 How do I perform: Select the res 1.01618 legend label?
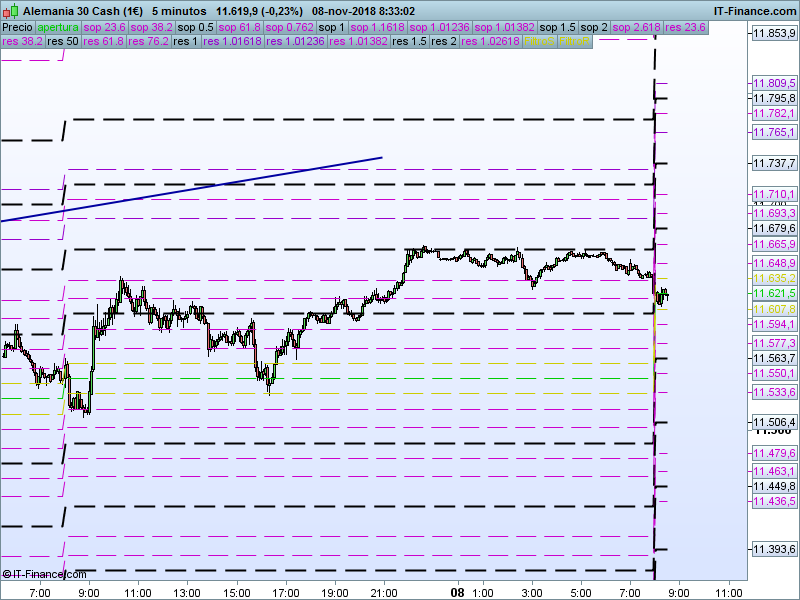232,41
